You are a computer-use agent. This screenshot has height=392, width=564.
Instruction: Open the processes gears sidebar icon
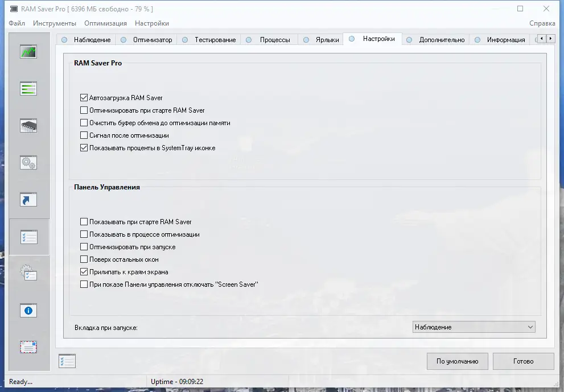[28, 163]
